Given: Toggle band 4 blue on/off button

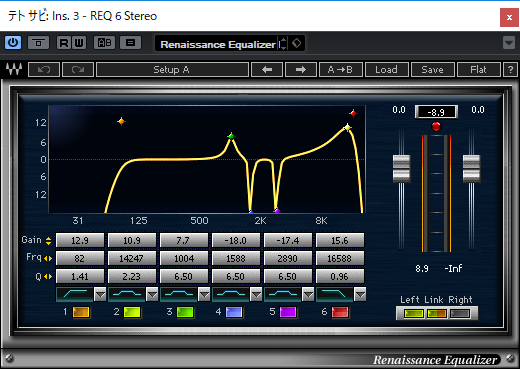Looking at the screenshot, I should pos(234,312).
